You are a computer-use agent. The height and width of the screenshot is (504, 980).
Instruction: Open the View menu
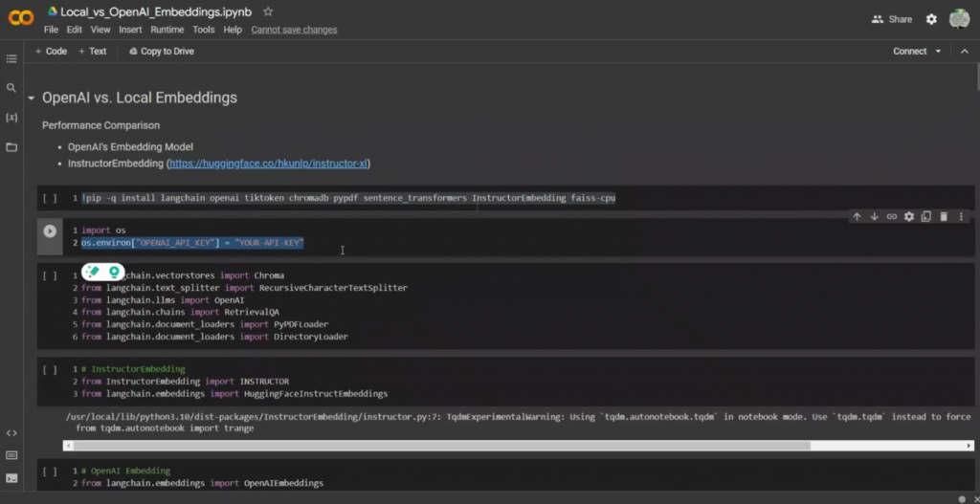[x=100, y=30]
